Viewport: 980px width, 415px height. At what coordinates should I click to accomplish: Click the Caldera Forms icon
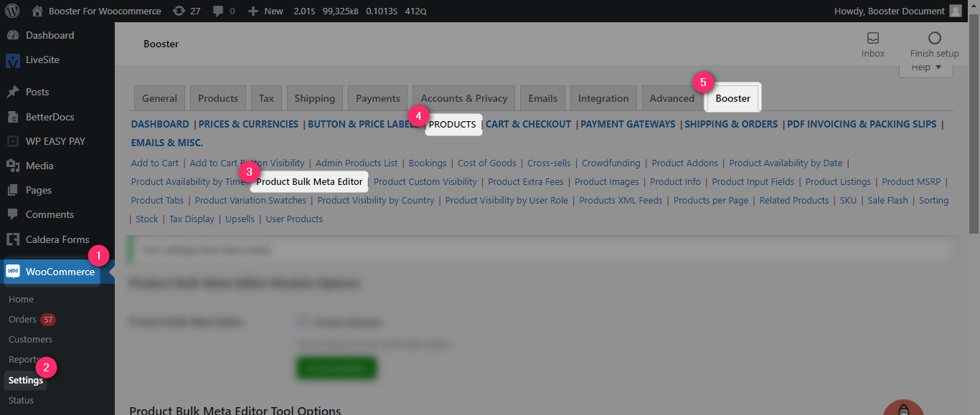pyautogui.click(x=12, y=239)
